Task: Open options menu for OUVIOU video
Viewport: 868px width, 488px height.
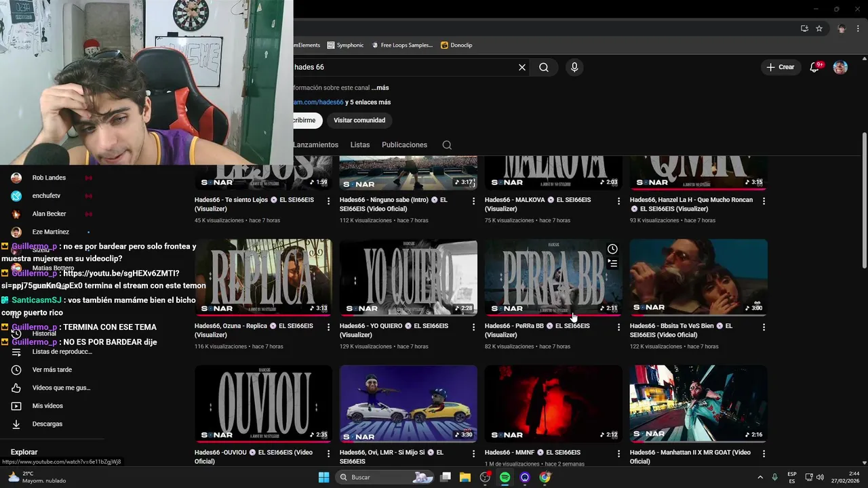Action: coord(328,453)
